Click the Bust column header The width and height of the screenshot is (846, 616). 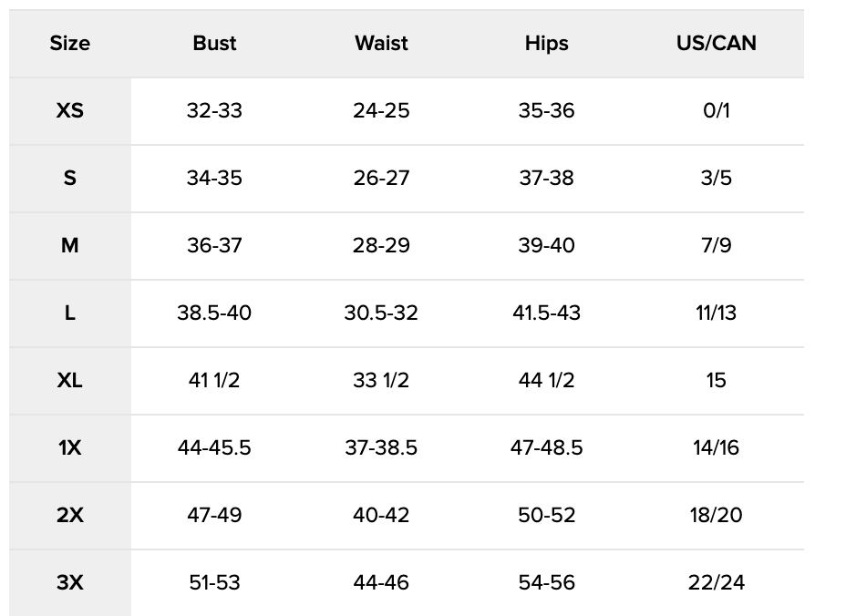[214, 43]
